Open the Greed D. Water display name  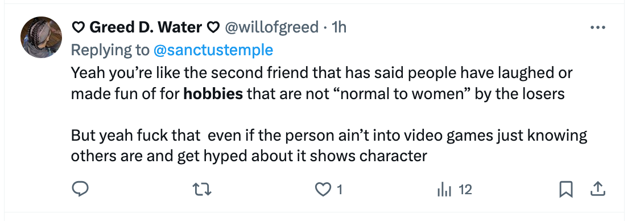coord(146,27)
